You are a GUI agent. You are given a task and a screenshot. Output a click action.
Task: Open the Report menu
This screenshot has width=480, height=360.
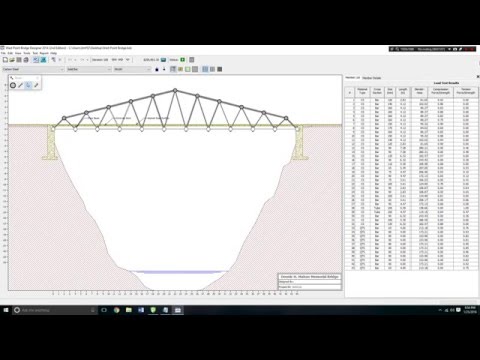click(x=44, y=53)
